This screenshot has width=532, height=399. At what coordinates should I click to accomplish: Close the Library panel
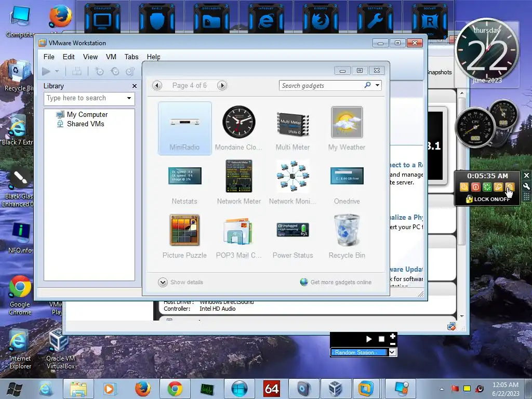(135, 86)
